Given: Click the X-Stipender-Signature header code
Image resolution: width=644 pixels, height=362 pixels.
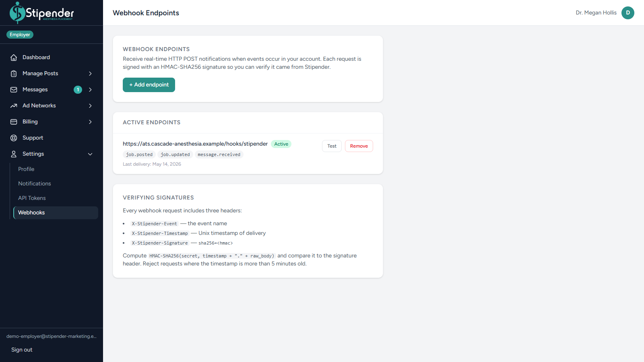Looking at the screenshot, I should tap(160, 243).
